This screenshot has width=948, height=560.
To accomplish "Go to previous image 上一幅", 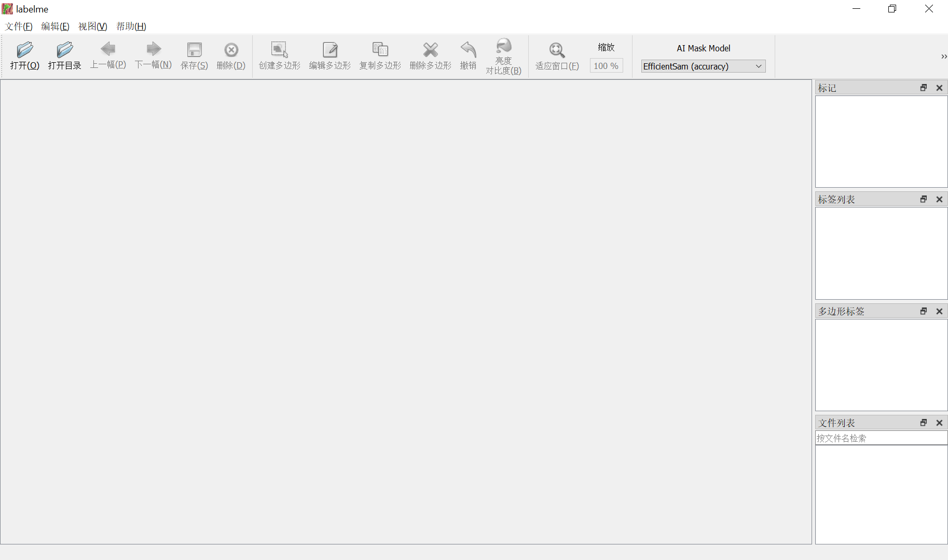I will coord(108,50).
